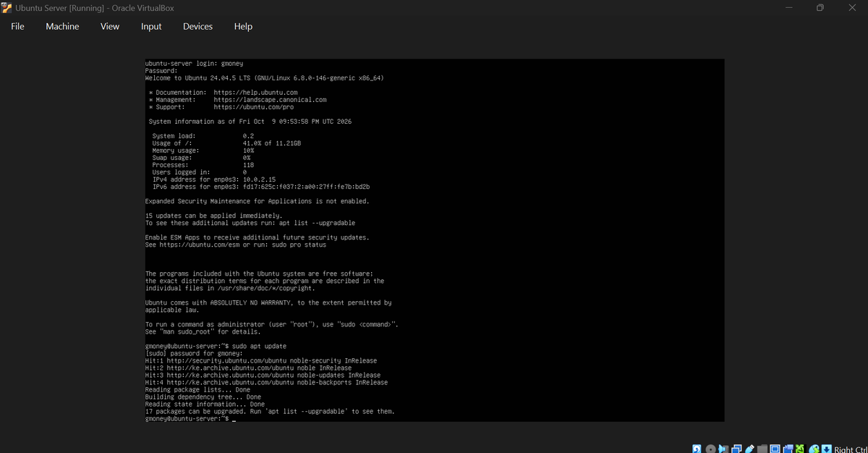Viewport: 868px width, 453px height.
Task: Click the keyboard capture arrow icon
Action: pos(827,449)
